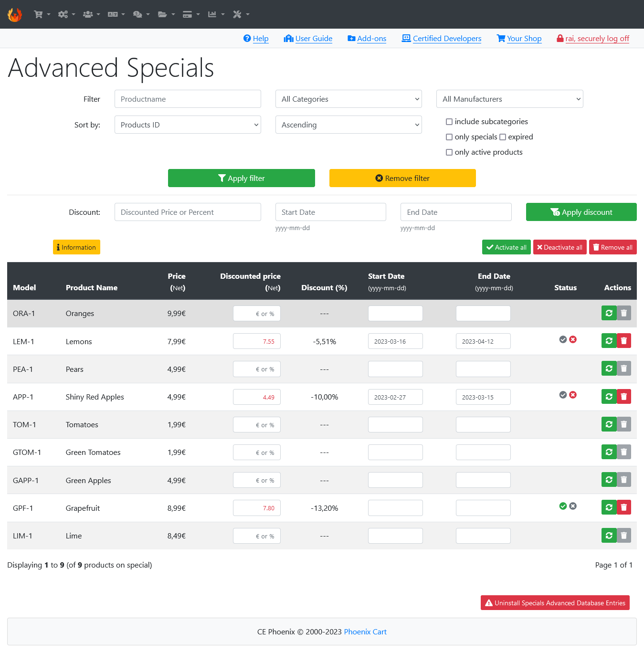Open the language localization menu
Screen dimensions: 644x653
116,14
